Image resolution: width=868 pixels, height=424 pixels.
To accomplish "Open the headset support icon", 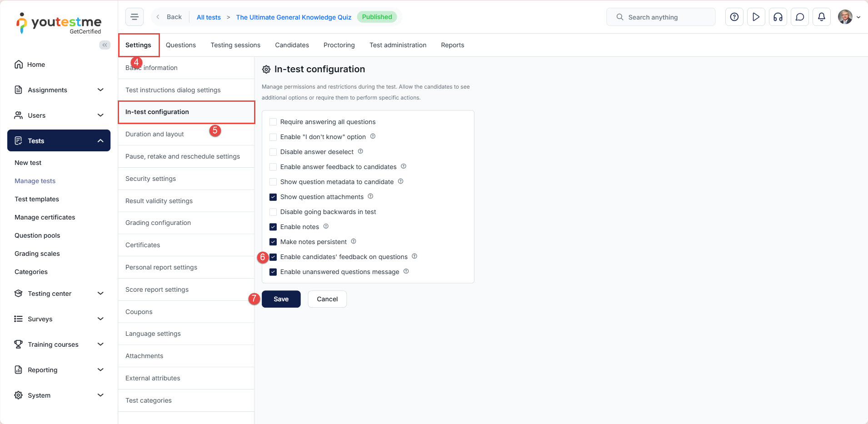I will tap(778, 17).
